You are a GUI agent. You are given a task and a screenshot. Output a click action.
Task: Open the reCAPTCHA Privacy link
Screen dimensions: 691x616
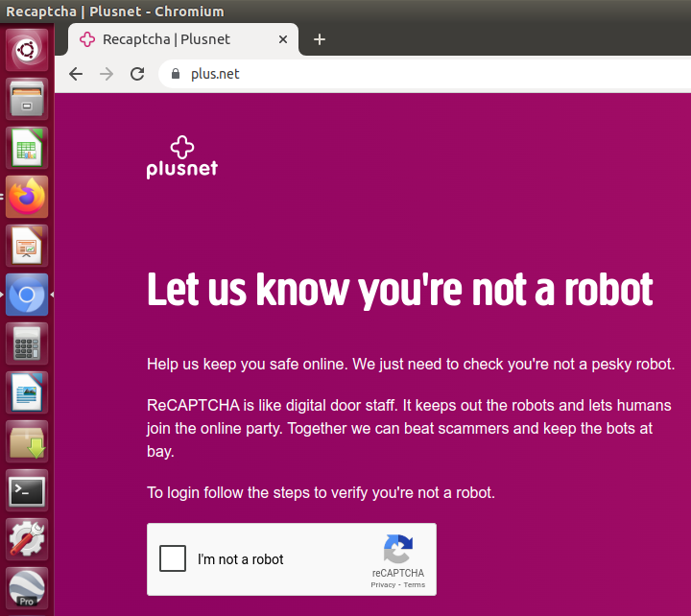[x=383, y=584]
